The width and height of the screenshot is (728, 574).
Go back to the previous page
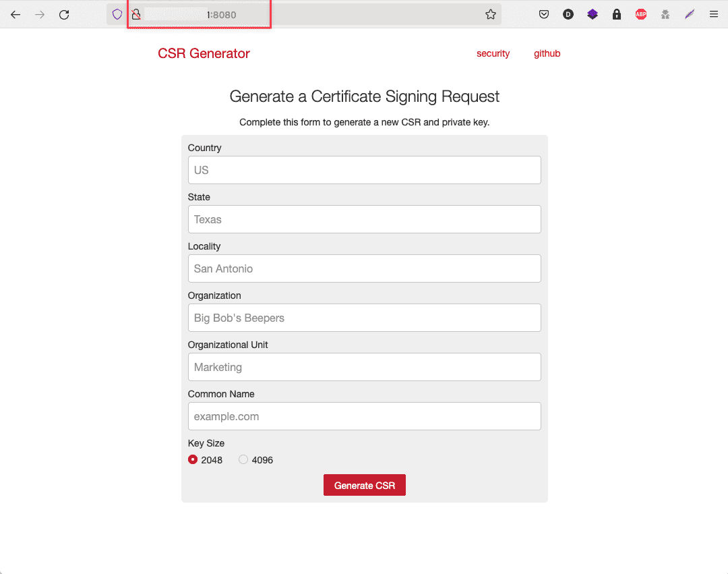(16, 14)
